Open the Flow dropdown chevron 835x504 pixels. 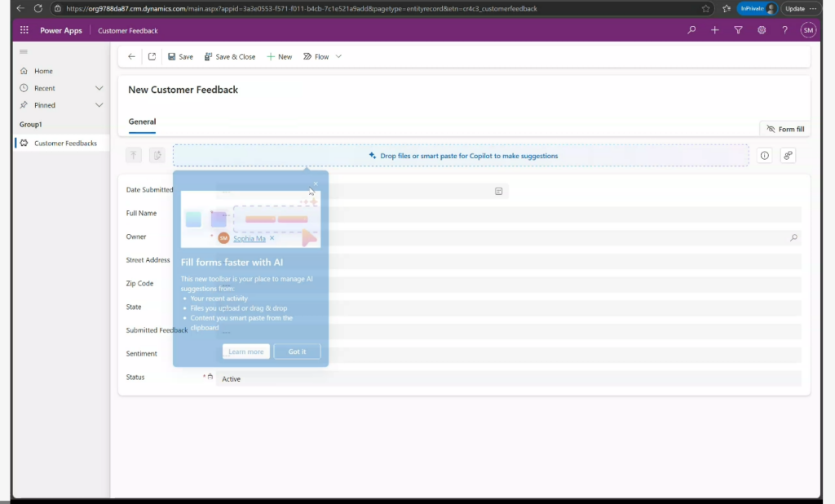pos(338,56)
